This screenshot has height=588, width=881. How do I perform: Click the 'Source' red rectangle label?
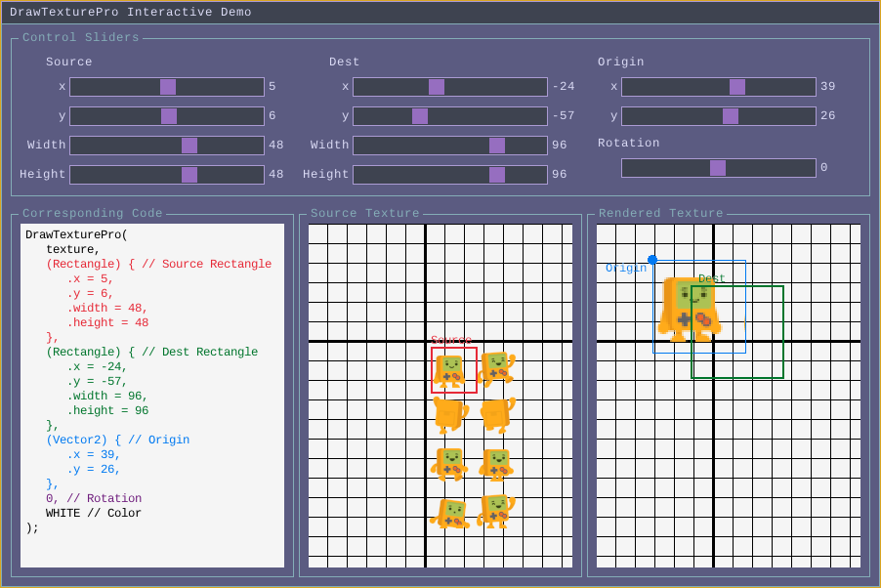451,340
